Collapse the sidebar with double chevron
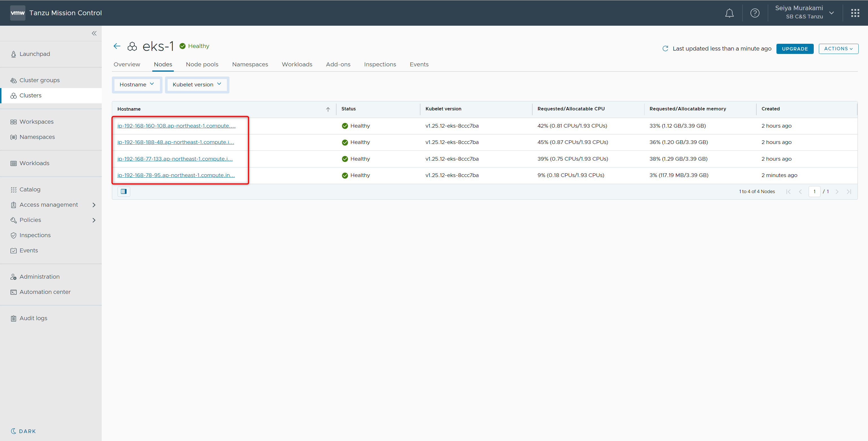The height and width of the screenshot is (441, 868). (94, 33)
